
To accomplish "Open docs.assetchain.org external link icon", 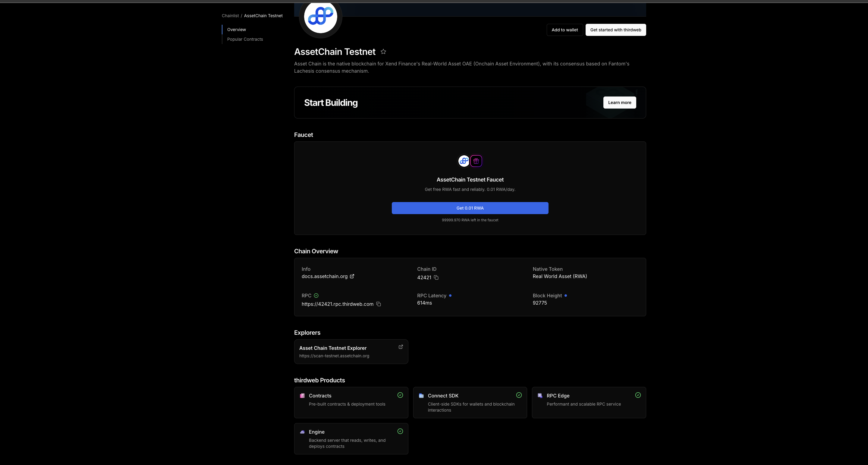I will (352, 276).
